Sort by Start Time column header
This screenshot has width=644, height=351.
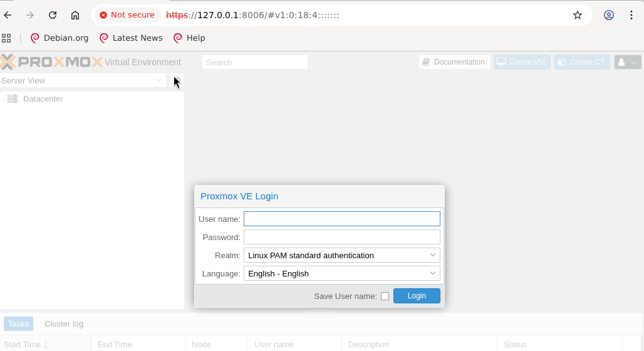(x=45, y=345)
